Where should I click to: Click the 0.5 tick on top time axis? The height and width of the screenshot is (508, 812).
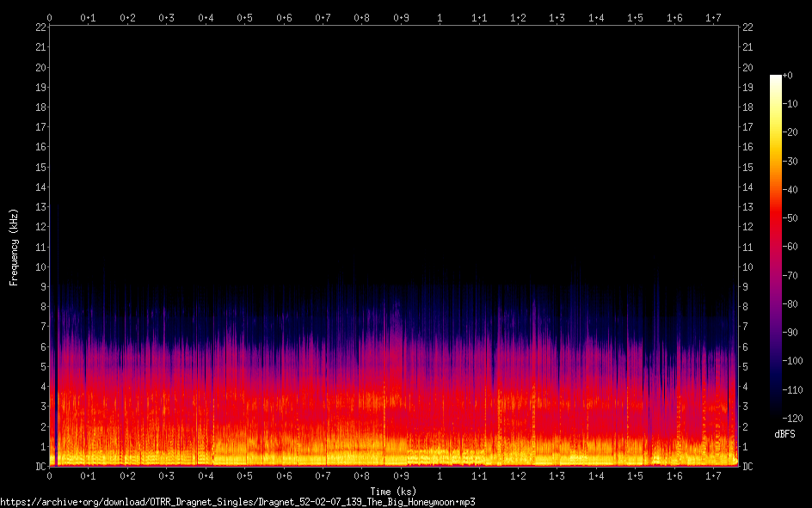(x=245, y=17)
